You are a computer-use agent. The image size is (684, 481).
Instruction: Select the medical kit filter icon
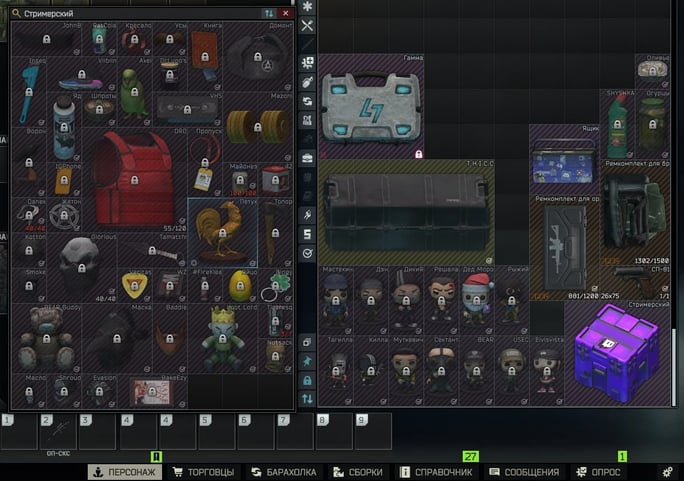point(308,62)
